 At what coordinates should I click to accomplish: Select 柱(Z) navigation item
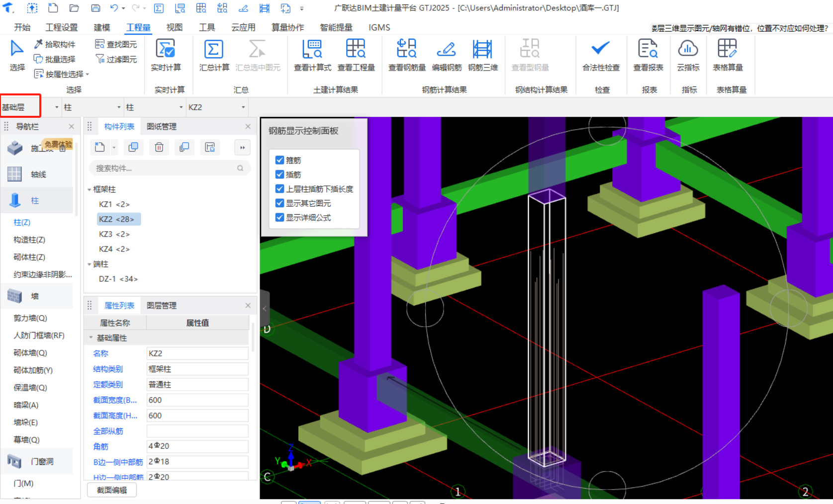click(22, 222)
